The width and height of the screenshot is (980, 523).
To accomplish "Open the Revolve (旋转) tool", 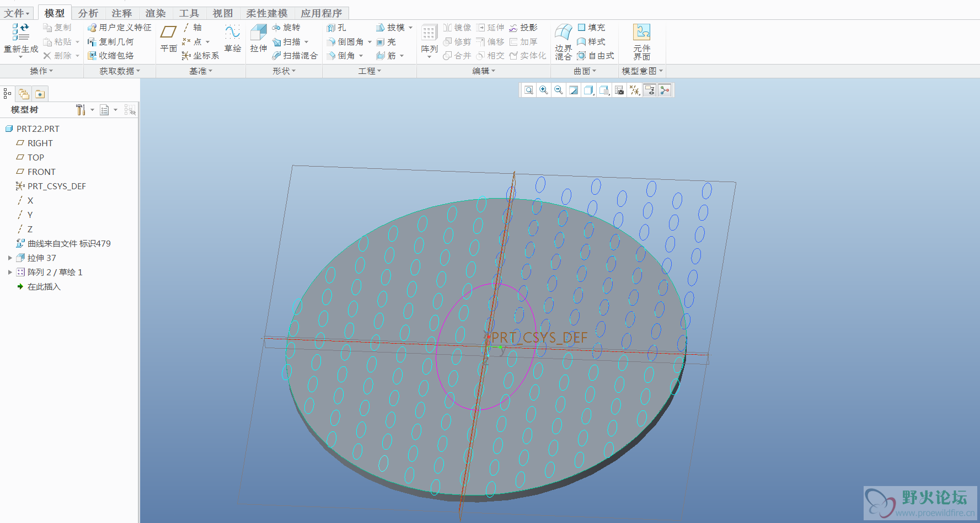I will [286, 28].
